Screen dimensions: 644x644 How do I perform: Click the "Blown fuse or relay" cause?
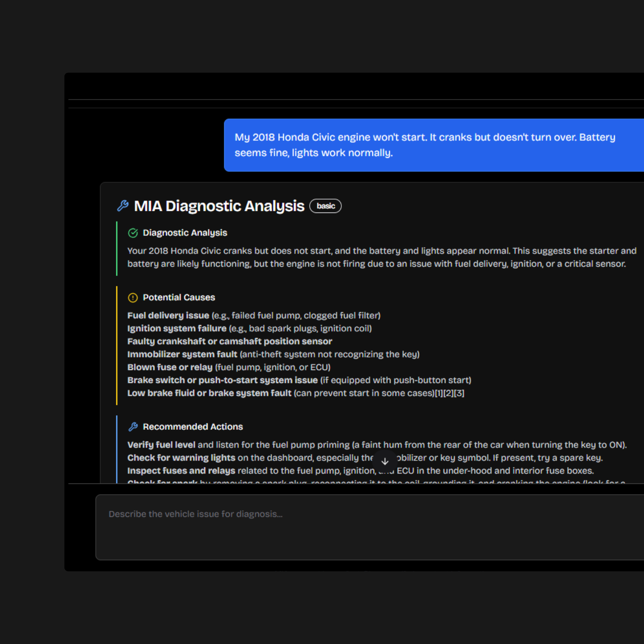click(170, 367)
